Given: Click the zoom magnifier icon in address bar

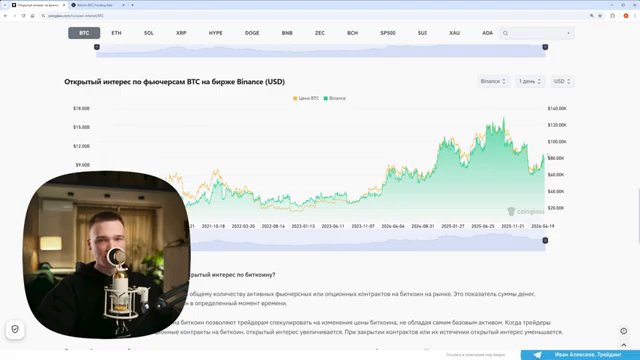Looking at the screenshot, I should pyautogui.click(x=591, y=16).
